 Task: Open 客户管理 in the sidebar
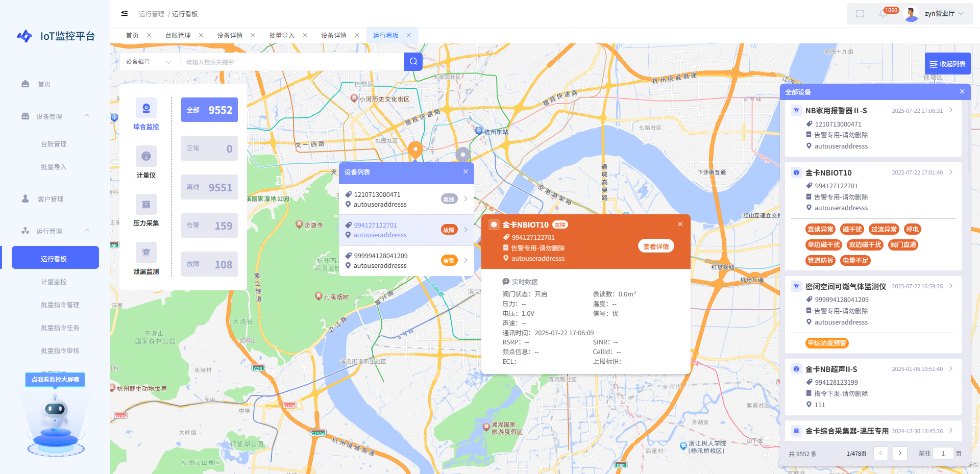(x=51, y=199)
